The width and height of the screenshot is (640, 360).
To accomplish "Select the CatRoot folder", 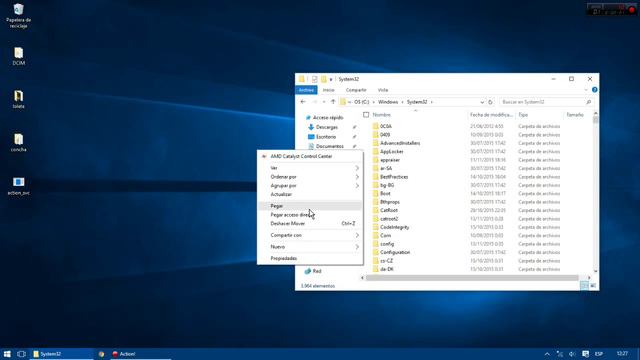I will [389, 210].
